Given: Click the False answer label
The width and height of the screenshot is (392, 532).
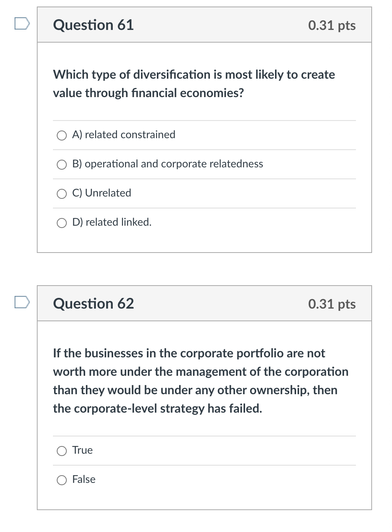Looking at the screenshot, I should (83, 480).
